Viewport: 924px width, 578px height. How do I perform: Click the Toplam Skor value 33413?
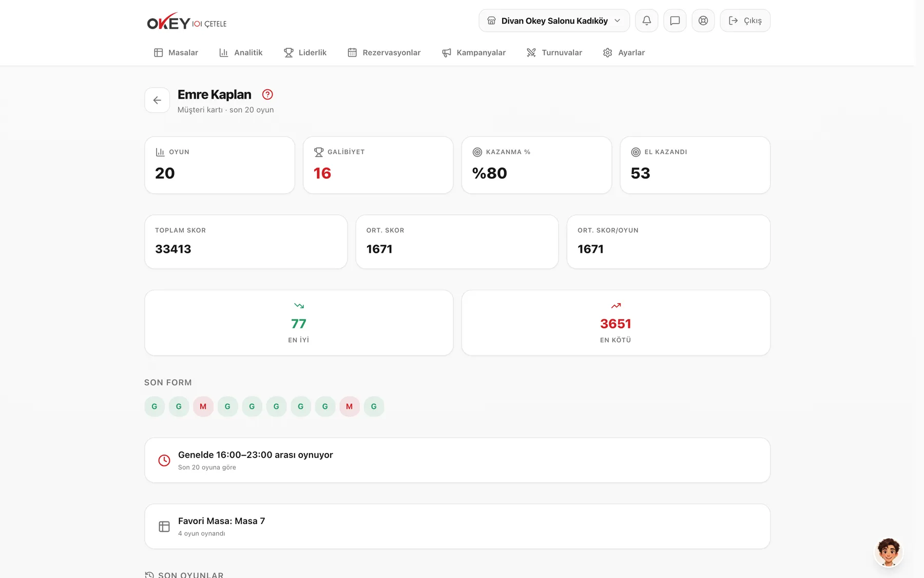pos(173,249)
